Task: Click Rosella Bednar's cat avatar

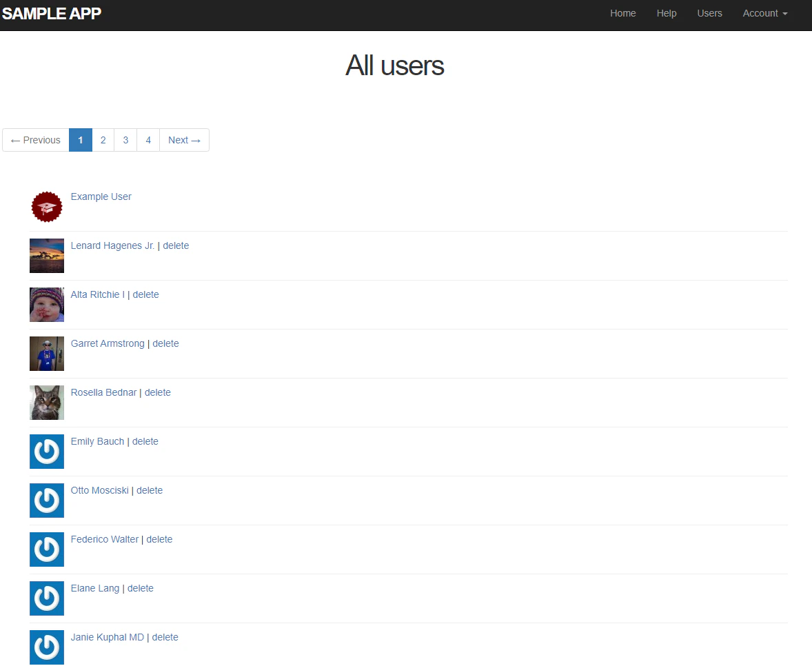Action: click(47, 403)
